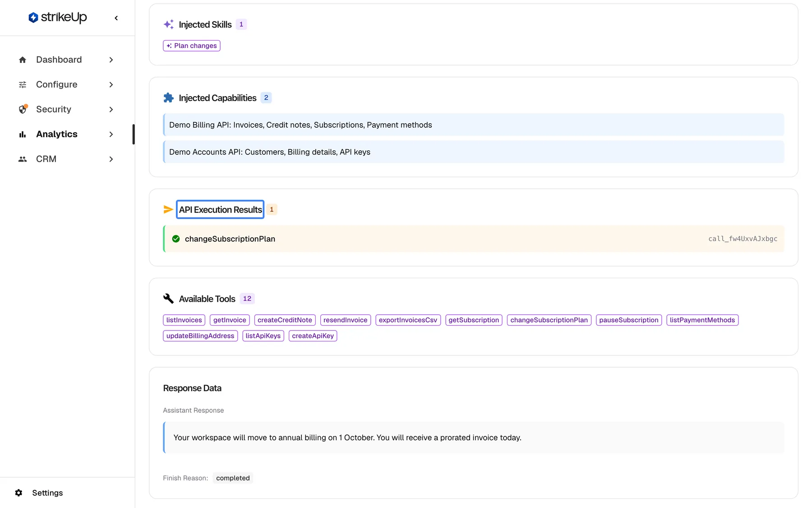Click the strikeUp logo

tap(57, 17)
